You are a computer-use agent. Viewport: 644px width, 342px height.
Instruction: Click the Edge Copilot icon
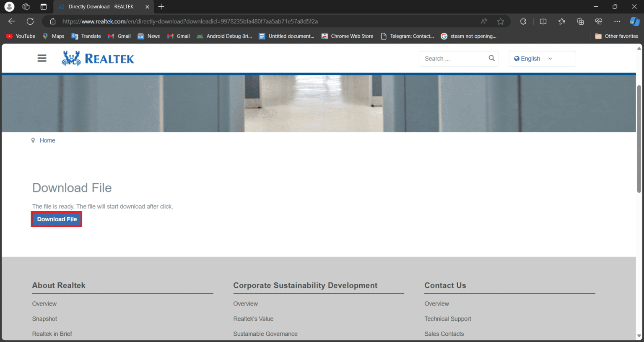pyautogui.click(x=633, y=21)
